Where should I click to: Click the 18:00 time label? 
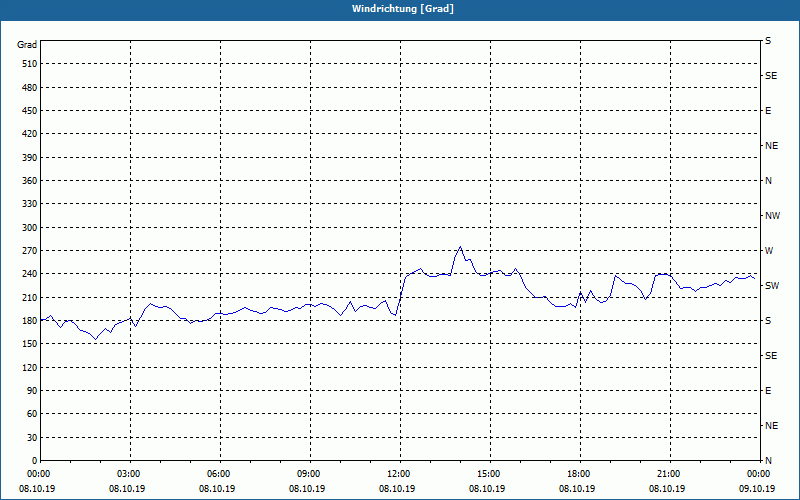[x=577, y=474]
